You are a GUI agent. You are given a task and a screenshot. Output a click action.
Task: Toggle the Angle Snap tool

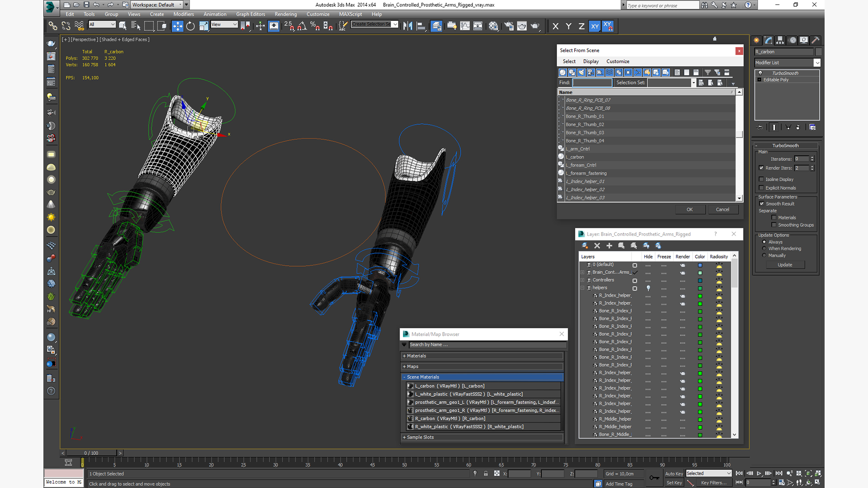(302, 26)
